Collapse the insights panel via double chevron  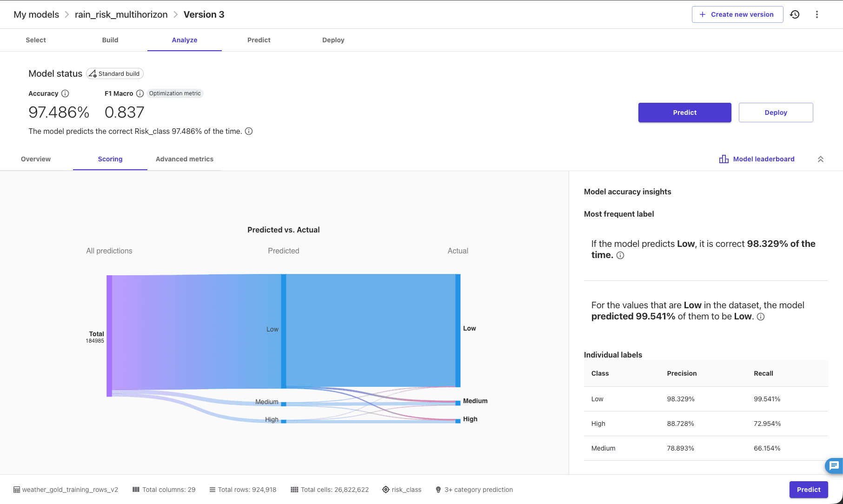click(821, 159)
